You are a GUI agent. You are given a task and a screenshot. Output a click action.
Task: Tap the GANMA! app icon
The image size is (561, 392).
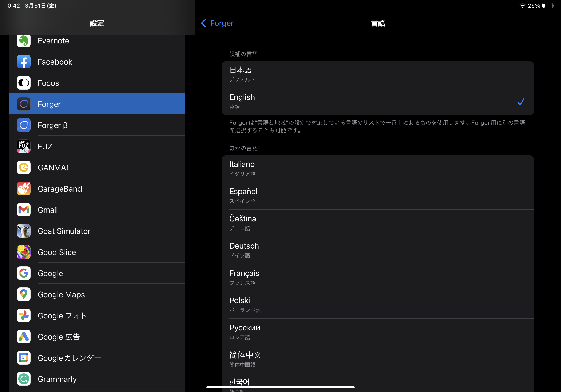[24, 167]
